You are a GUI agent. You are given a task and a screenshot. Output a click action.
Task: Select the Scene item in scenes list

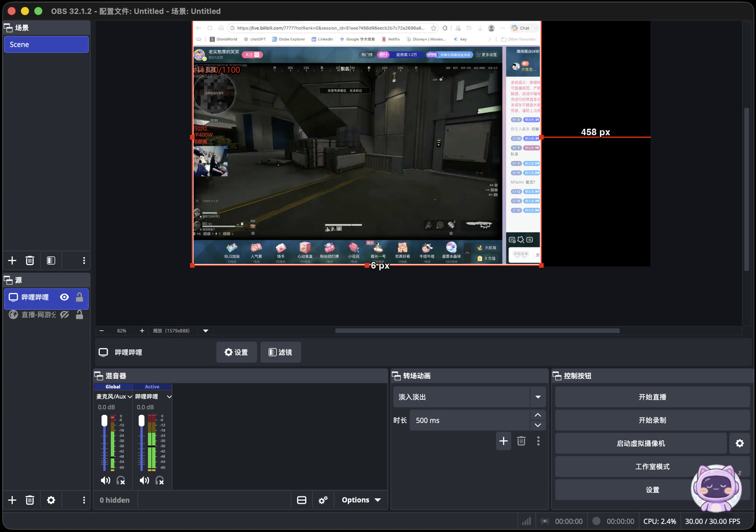(46, 44)
